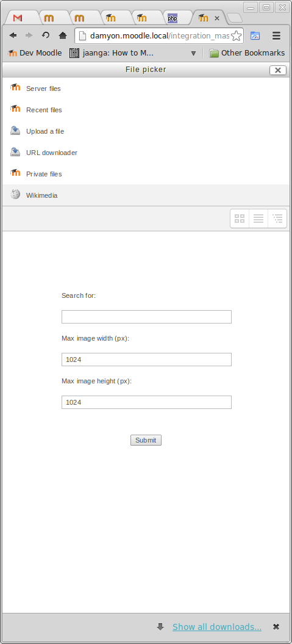Focus the Max image height field
This screenshot has width=292, height=644.
point(146,402)
